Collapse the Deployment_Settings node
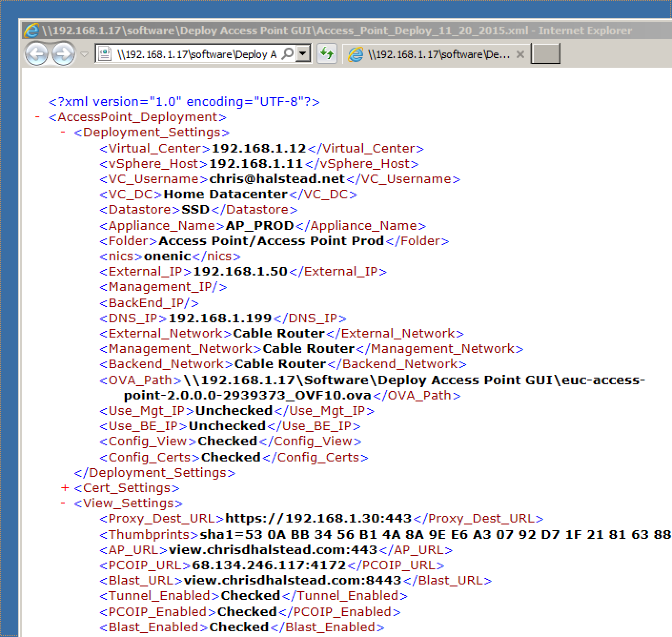The height and width of the screenshot is (637, 672). pyautogui.click(x=63, y=132)
